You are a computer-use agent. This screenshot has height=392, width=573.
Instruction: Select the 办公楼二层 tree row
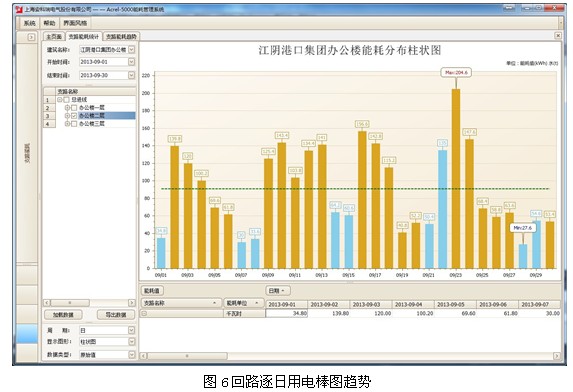point(95,116)
